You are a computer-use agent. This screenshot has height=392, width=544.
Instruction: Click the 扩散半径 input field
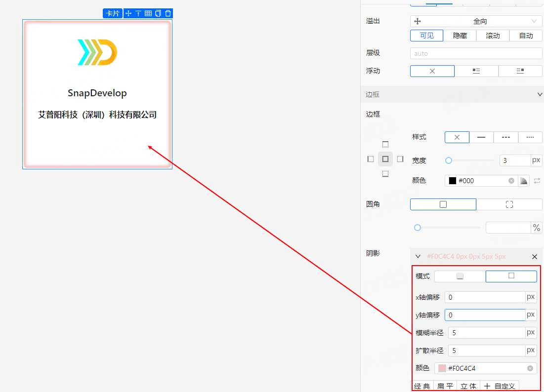(x=486, y=351)
